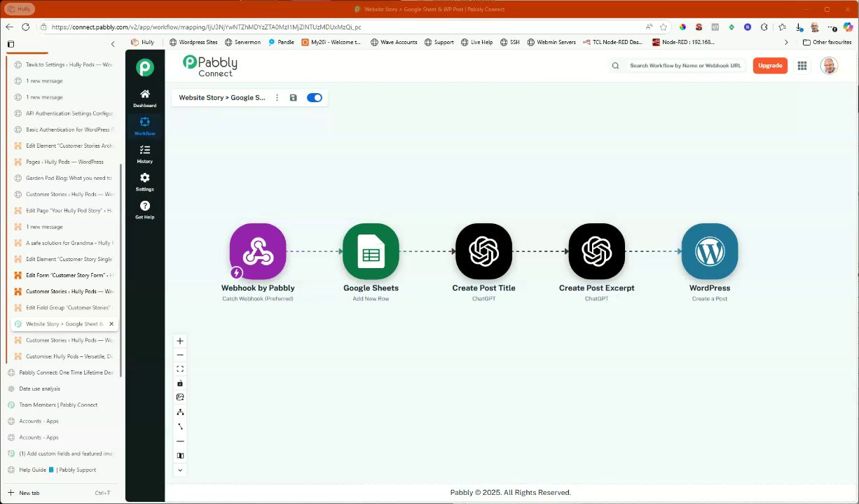Go back with the browser back arrow
The image size is (859, 504).
(10, 27)
